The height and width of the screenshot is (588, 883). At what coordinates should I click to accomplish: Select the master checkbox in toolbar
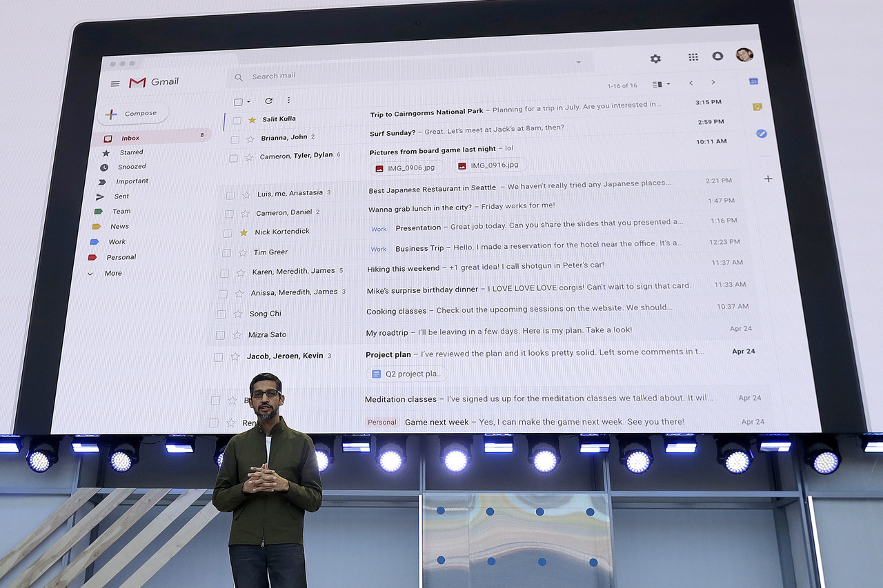238,102
